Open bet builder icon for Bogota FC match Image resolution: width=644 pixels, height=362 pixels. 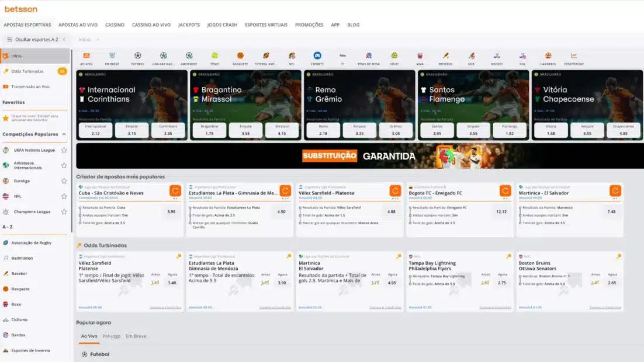505,191
